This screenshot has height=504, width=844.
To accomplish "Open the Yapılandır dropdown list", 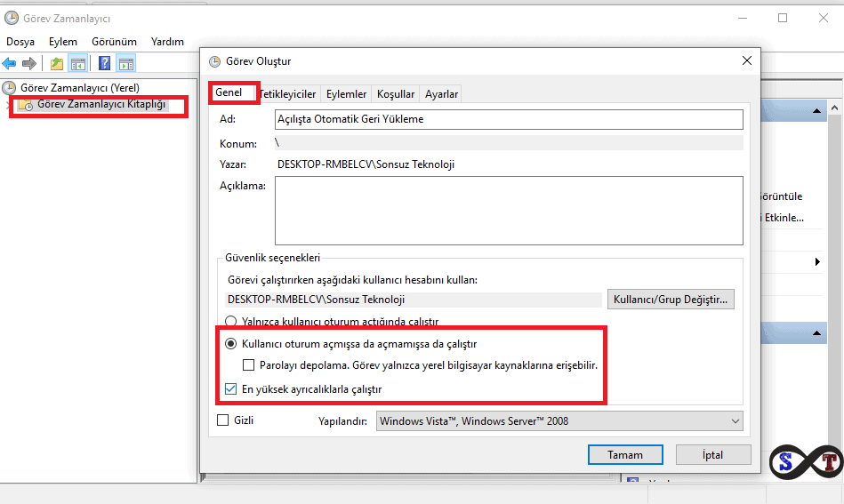I will click(559, 421).
